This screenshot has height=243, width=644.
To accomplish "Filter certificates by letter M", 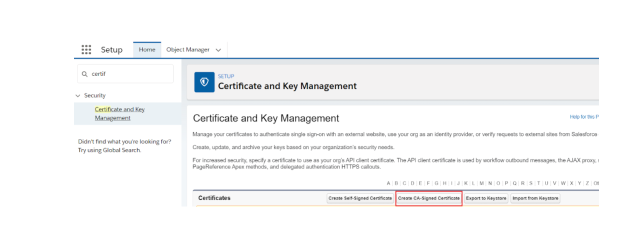I will tap(481, 183).
